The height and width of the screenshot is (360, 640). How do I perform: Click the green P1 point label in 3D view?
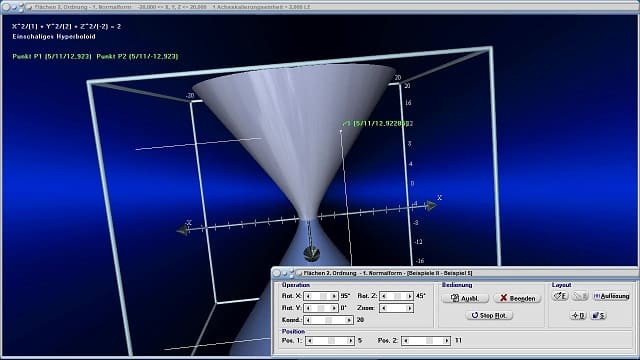(375, 123)
